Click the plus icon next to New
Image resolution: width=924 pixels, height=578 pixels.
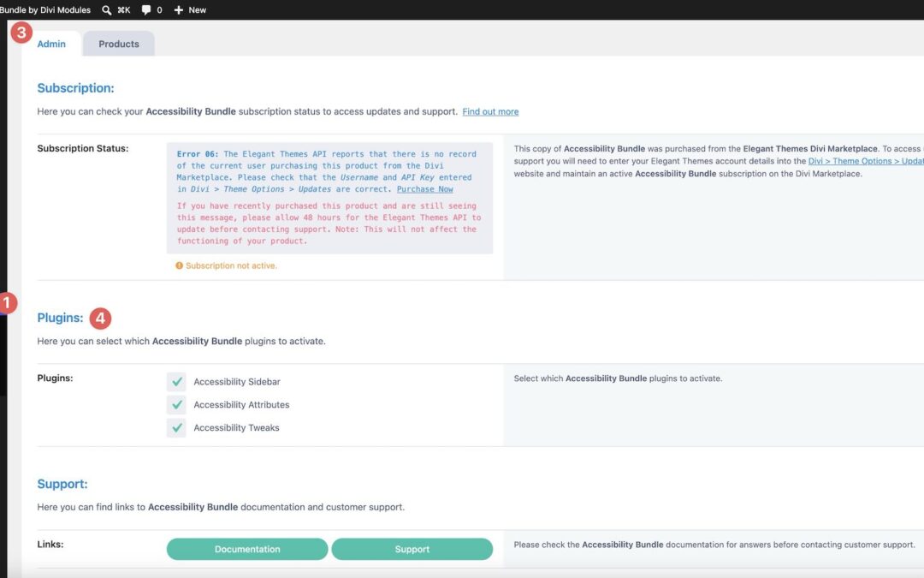coord(179,10)
